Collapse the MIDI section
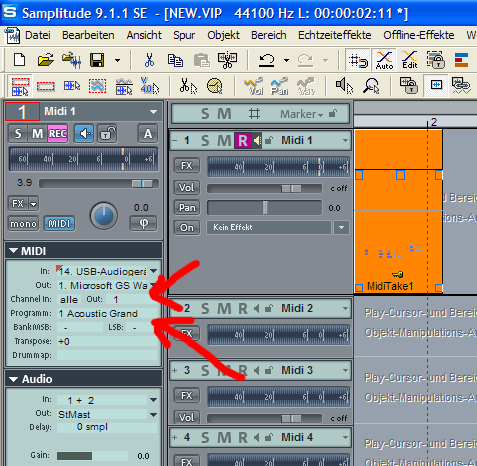477x466 pixels. coord(13,251)
